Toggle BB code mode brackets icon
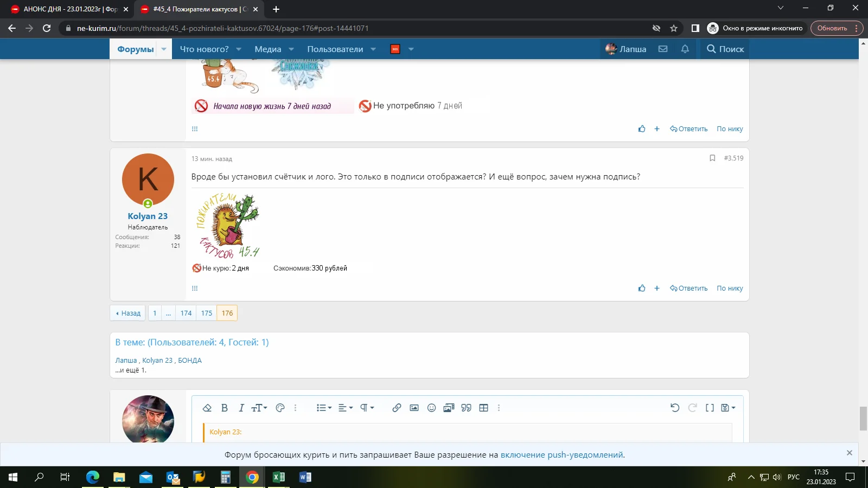This screenshot has width=868, height=488. tap(710, 408)
